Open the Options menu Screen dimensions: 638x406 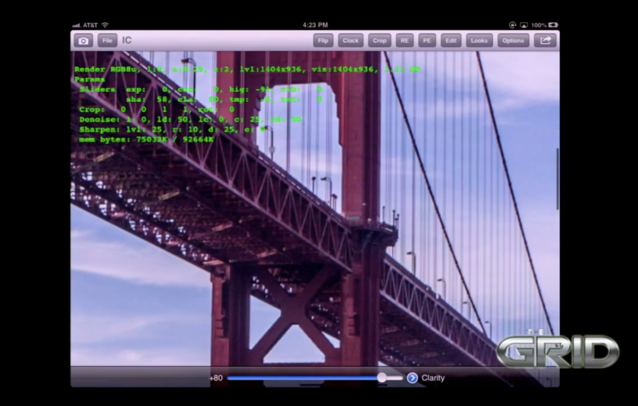pyautogui.click(x=513, y=40)
